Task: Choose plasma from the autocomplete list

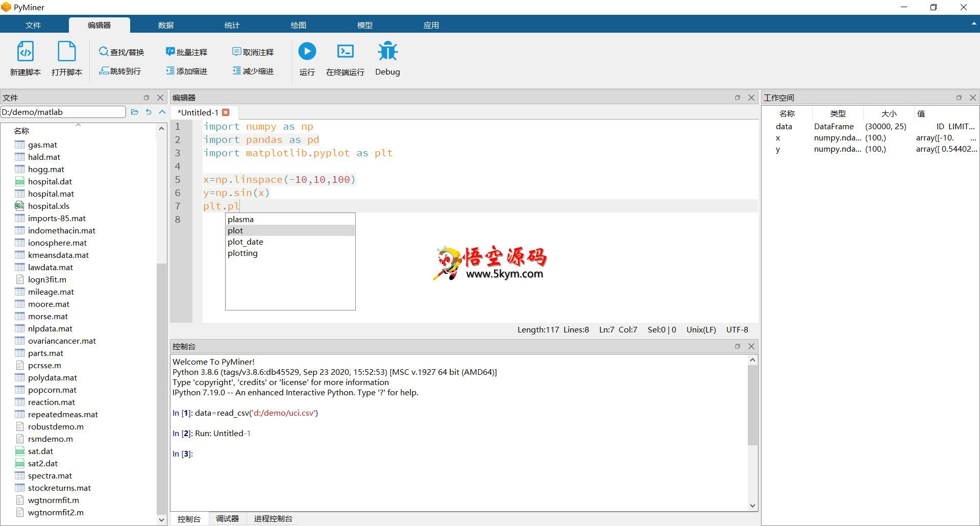Action: (x=290, y=219)
